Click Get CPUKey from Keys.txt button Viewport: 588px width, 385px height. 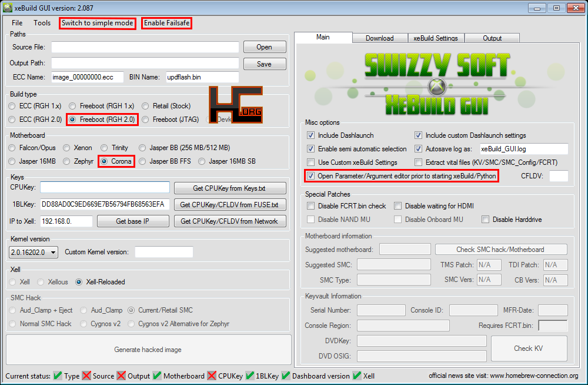(x=229, y=188)
